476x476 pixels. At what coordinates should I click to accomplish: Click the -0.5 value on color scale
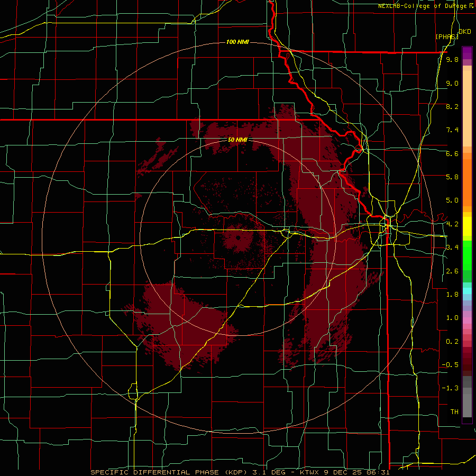pos(450,365)
